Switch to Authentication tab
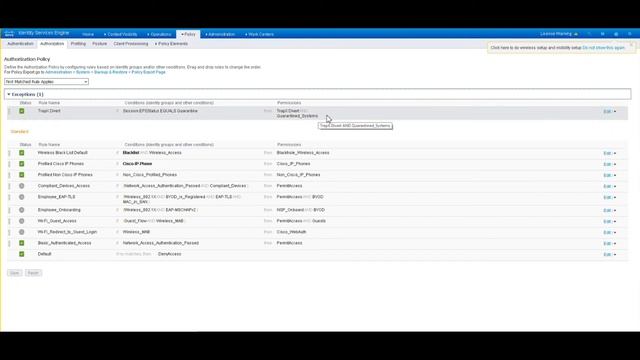This screenshot has width=640, height=360. tap(20, 44)
